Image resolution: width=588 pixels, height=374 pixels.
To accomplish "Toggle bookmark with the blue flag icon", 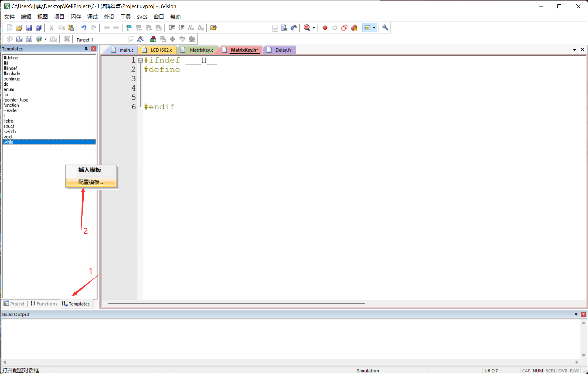I will 129,28.
